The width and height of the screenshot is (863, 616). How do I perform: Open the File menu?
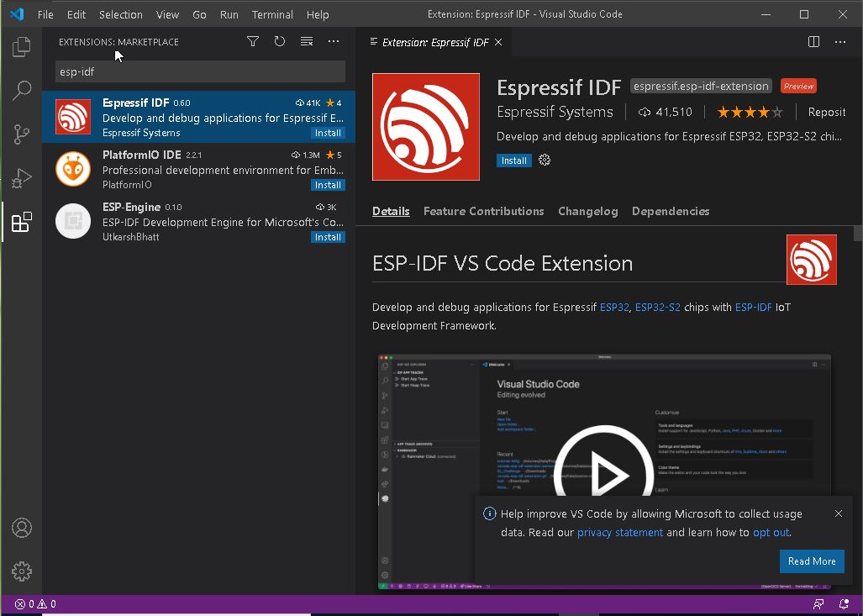pyautogui.click(x=45, y=14)
